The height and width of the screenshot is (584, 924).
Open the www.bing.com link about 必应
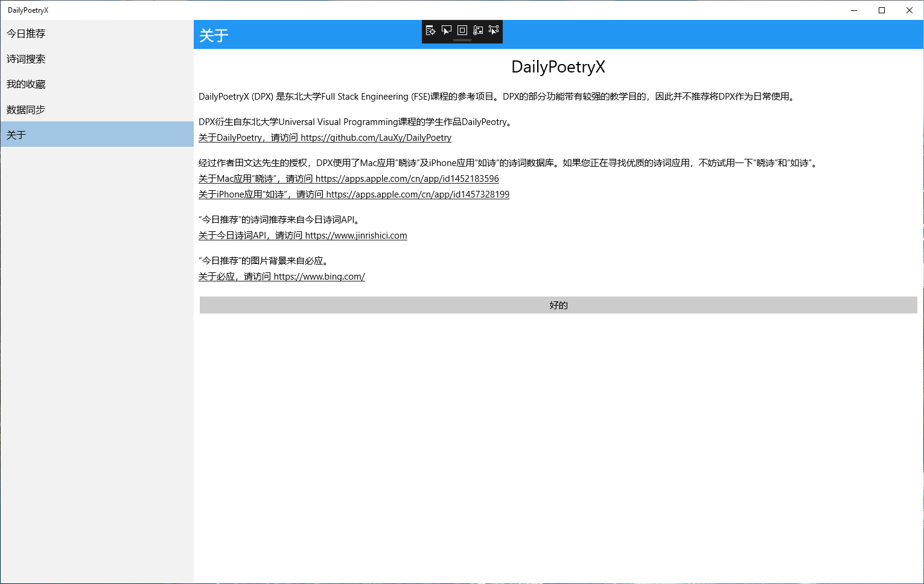(x=281, y=277)
